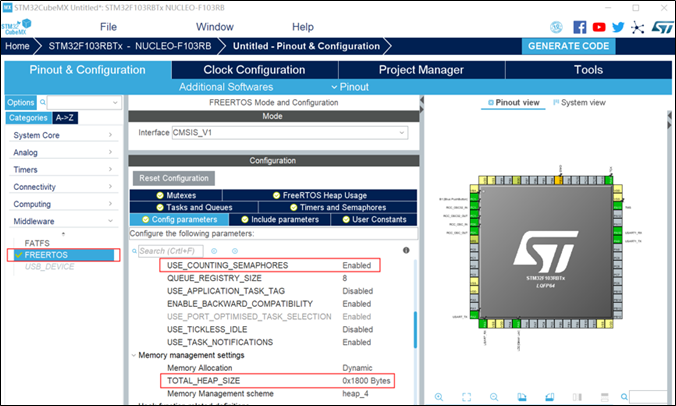
Task: Fit the chip to the pinout view
Action: [x=466, y=397]
